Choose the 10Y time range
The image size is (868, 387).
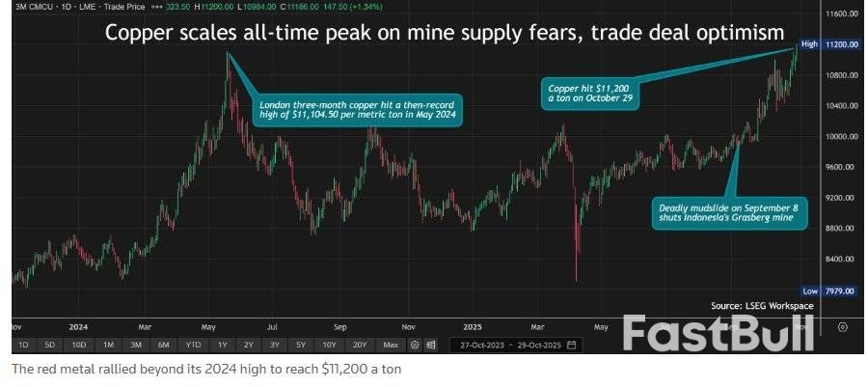coord(331,345)
